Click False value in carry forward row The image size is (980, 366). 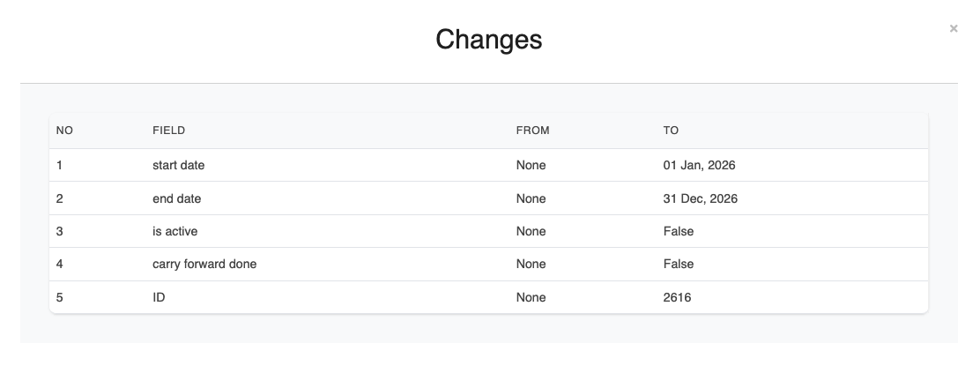(678, 264)
